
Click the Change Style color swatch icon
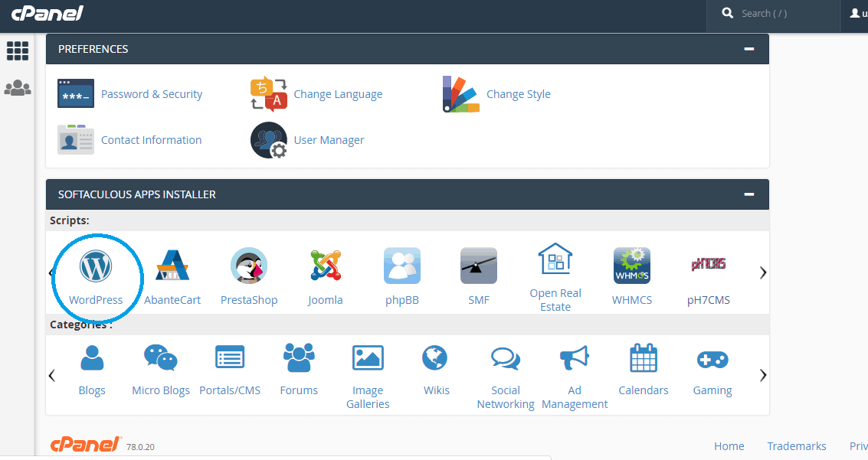pos(461,94)
